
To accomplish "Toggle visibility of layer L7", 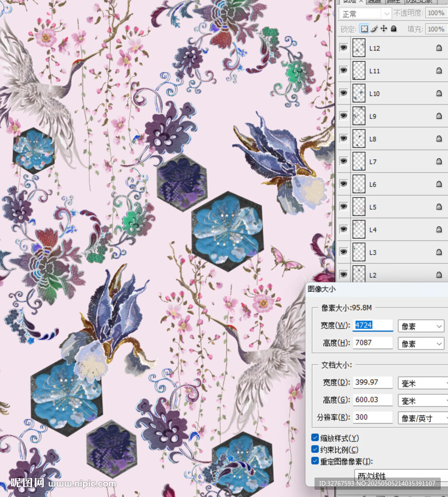I will pos(344,161).
